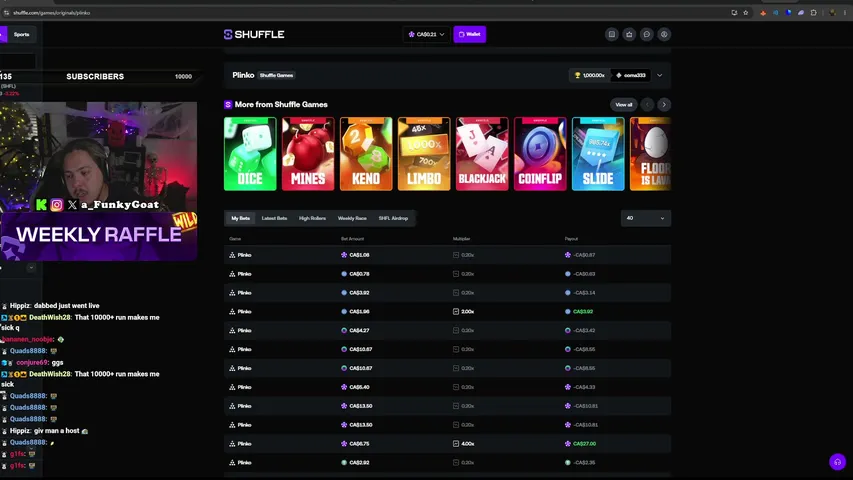The image size is (853, 480).
Task: Open the Slide game card
Action: [598, 153]
